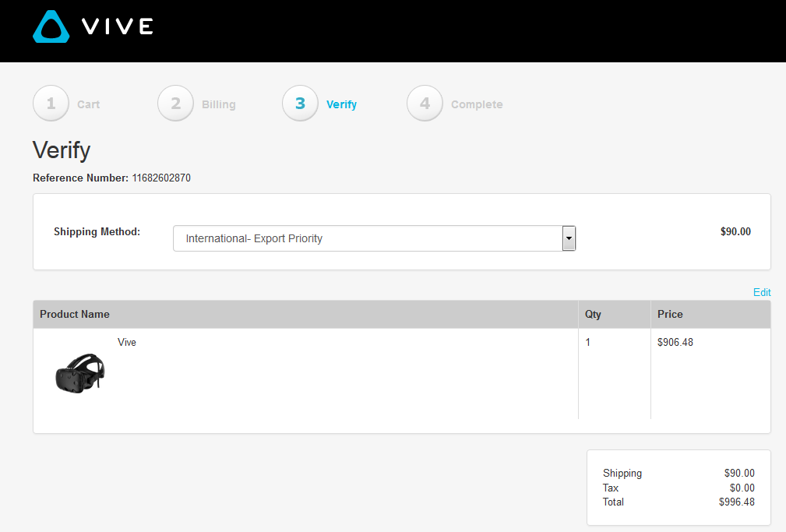Click the reference number 11682602870
Viewport: 786px width, 532px height.
tap(161, 178)
